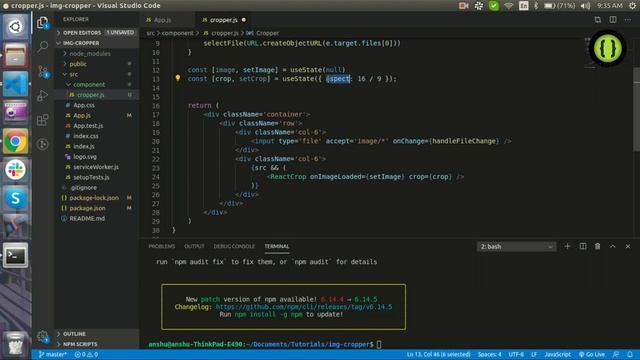The height and width of the screenshot is (360, 640).
Task: Open README.md in the file tree
Action: point(97,218)
